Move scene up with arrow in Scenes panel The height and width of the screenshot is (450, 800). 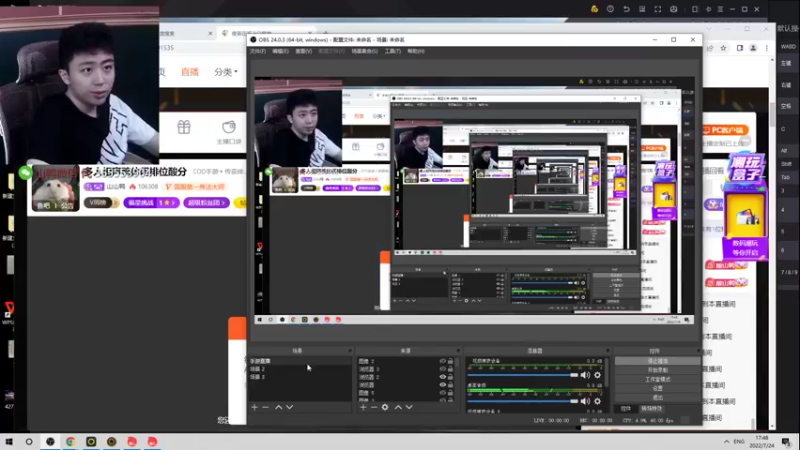279,407
